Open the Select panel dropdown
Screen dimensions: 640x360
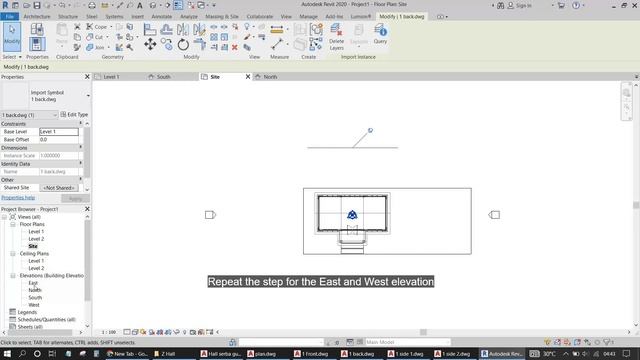tap(12, 57)
